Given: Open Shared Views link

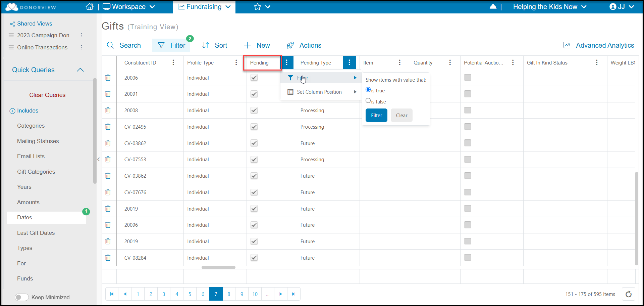Looking at the screenshot, I should pos(35,24).
